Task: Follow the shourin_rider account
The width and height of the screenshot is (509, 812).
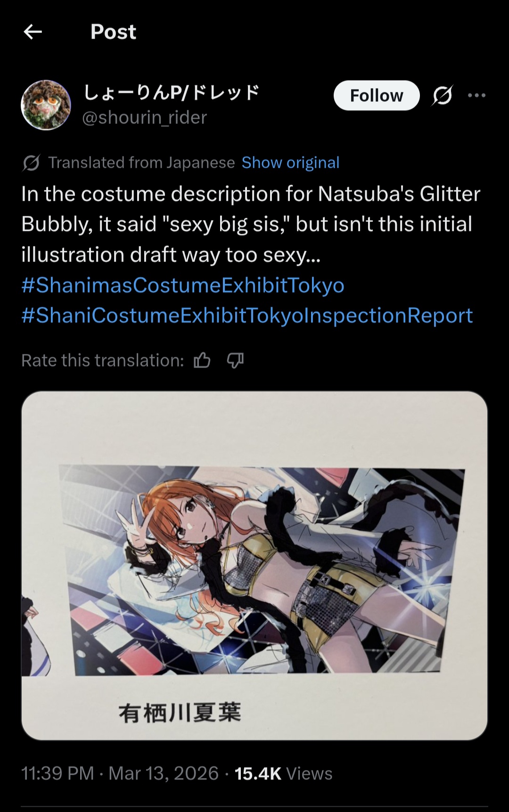Action: tap(376, 96)
